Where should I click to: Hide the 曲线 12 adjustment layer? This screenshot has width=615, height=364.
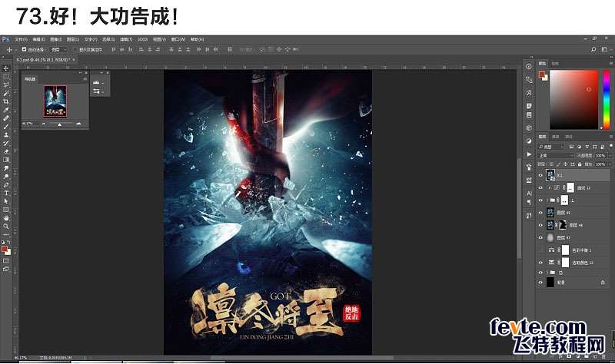point(540,187)
